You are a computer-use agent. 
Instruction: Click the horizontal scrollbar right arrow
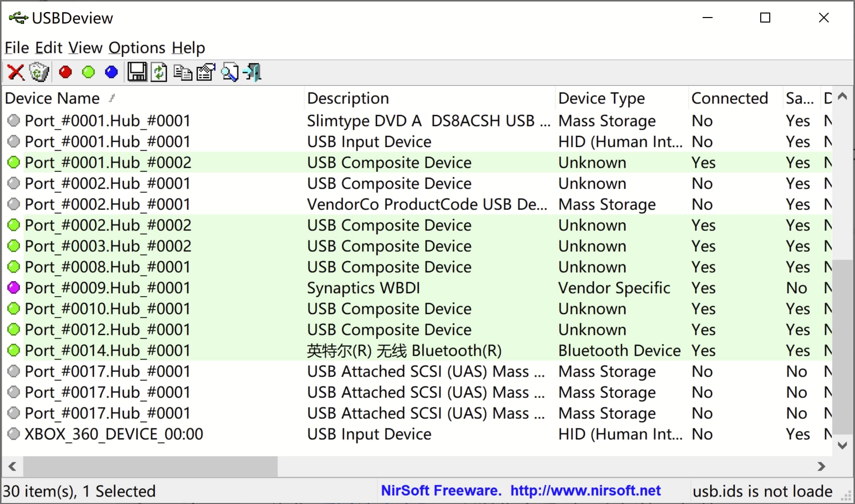tap(821, 466)
